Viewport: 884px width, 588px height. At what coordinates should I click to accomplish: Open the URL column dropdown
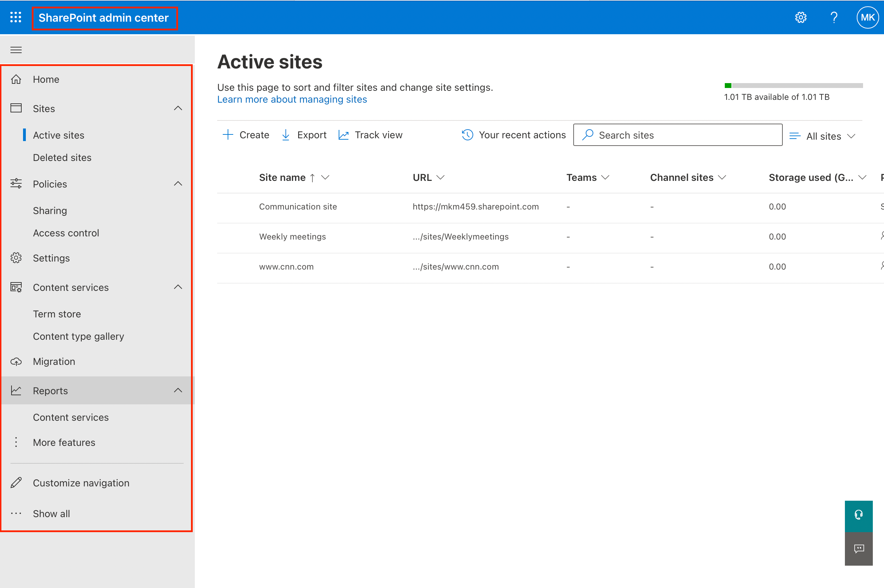(x=441, y=177)
